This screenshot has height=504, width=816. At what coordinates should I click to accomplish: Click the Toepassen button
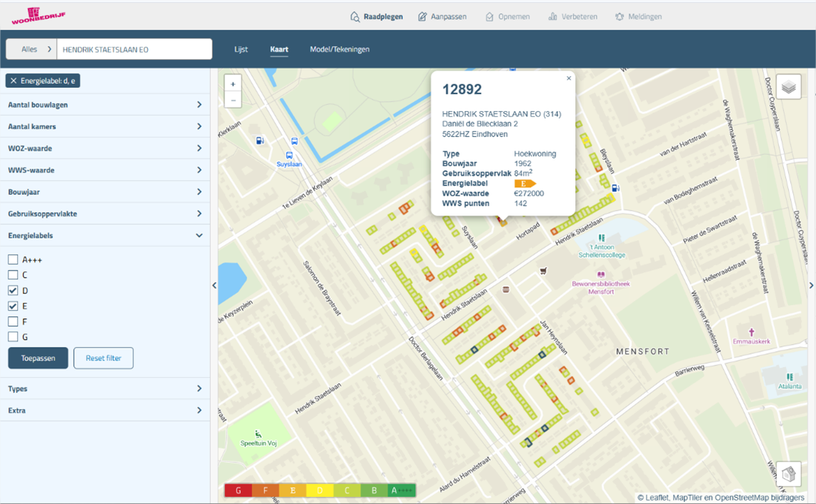tap(38, 358)
